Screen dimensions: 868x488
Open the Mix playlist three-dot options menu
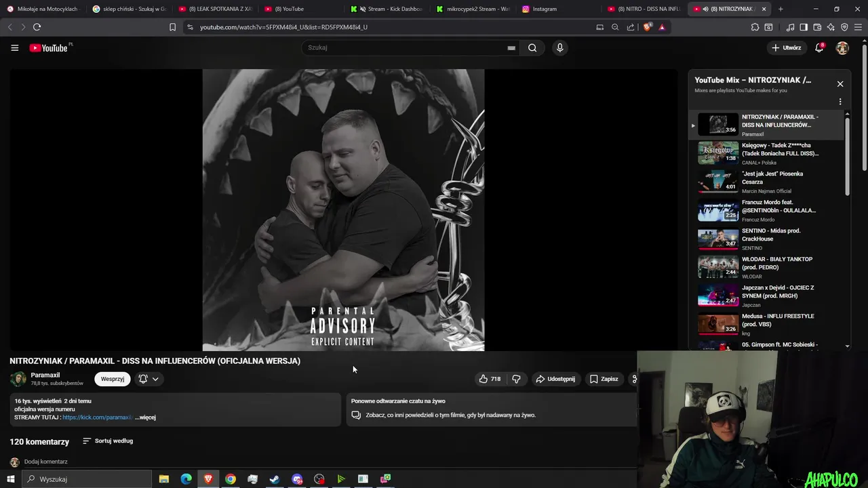pyautogui.click(x=840, y=102)
